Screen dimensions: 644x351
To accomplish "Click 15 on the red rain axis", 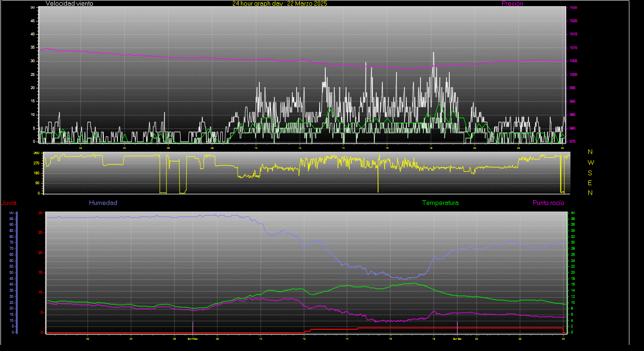I will 41,273.
